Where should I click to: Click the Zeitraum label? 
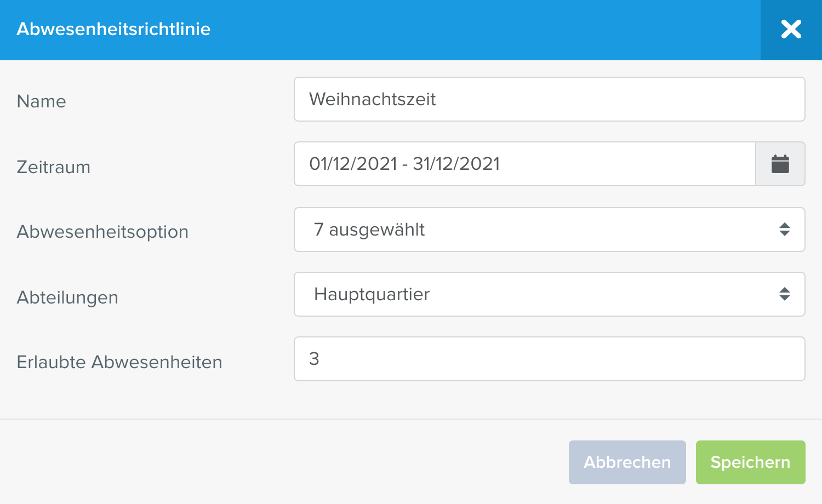(54, 167)
